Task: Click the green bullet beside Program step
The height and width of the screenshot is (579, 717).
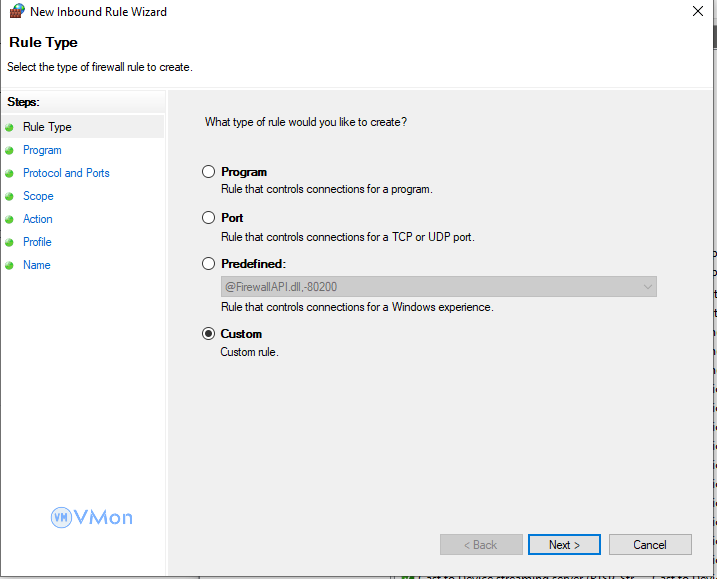Action: coord(10,151)
